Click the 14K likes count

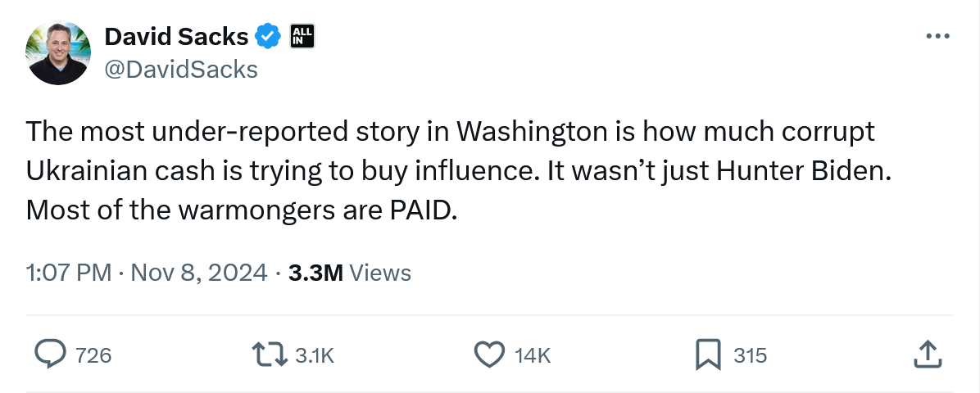(533, 355)
